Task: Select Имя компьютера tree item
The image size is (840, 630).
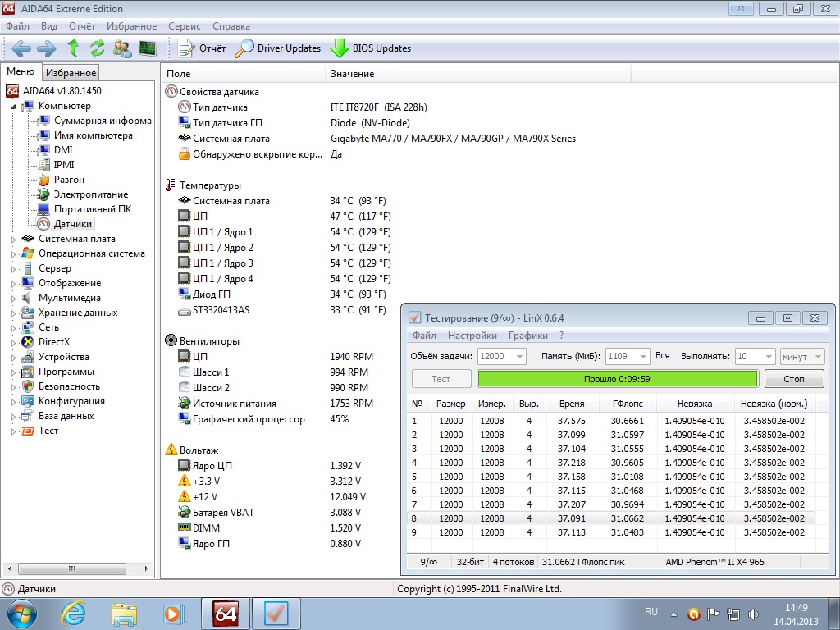Action: 93,135
